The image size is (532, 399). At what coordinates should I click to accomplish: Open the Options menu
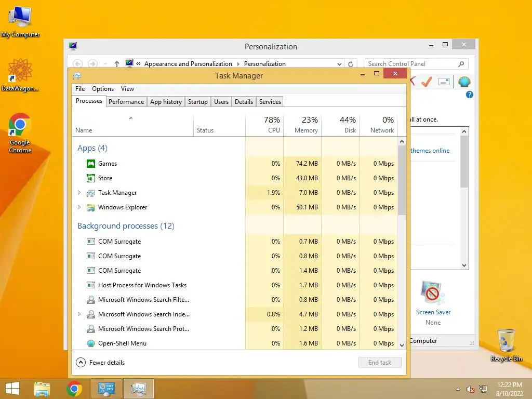(x=103, y=89)
